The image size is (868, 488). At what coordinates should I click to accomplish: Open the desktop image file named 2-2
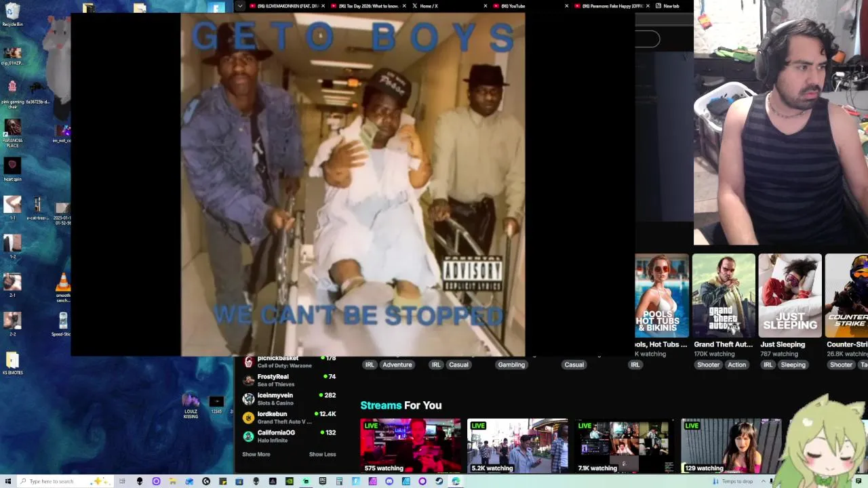(12, 324)
